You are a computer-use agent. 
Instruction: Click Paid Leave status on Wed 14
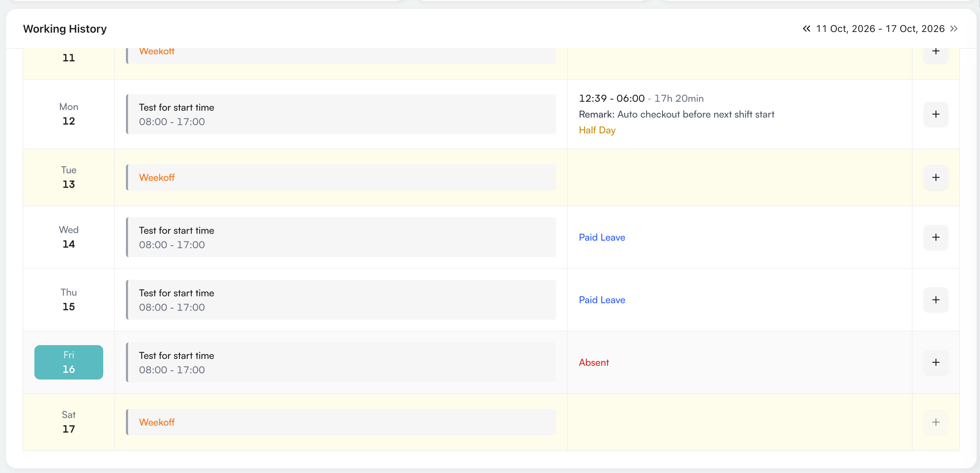pyautogui.click(x=602, y=238)
